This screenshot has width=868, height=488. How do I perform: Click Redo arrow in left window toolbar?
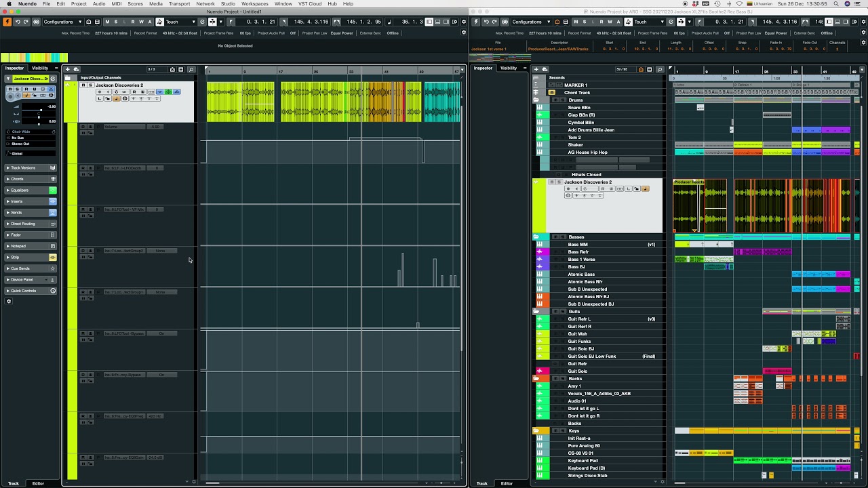pos(26,22)
